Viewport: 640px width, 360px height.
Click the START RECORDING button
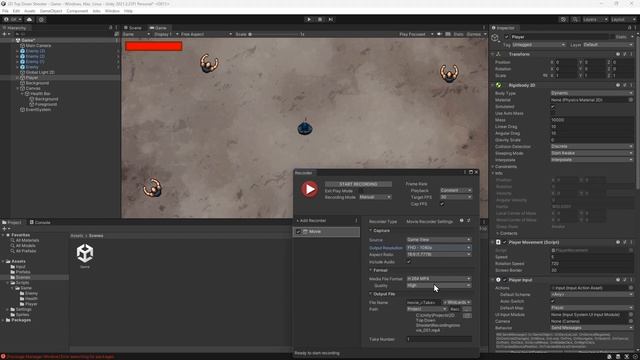[358, 184]
